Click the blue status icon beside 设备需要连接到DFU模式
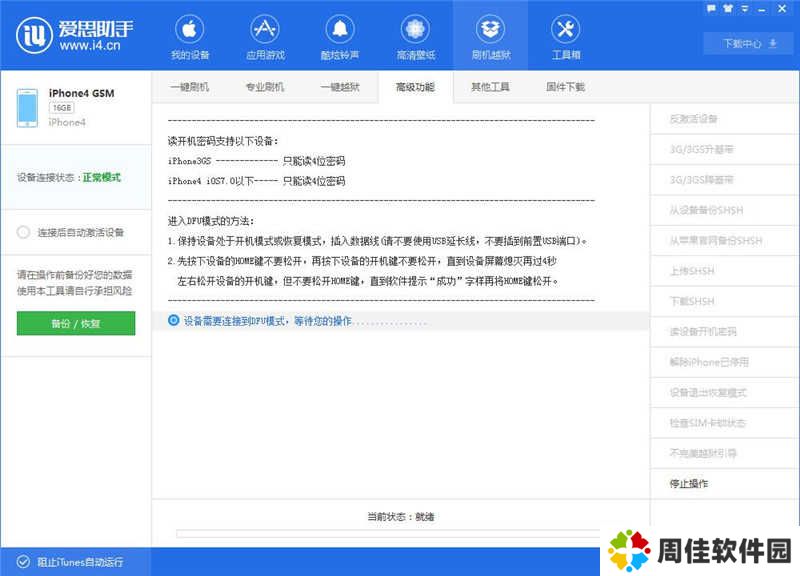This screenshot has width=800, height=576. [x=173, y=320]
